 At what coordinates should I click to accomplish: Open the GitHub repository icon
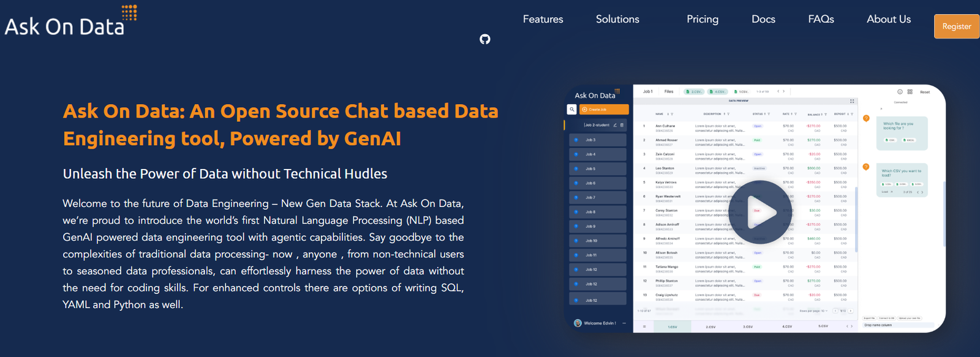tap(484, 39)
